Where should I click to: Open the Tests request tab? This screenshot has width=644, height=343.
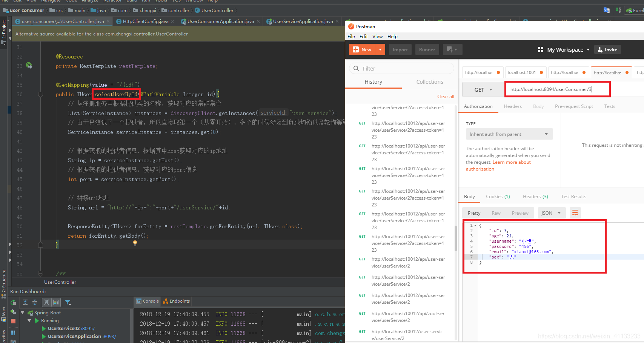coord(610,106)
